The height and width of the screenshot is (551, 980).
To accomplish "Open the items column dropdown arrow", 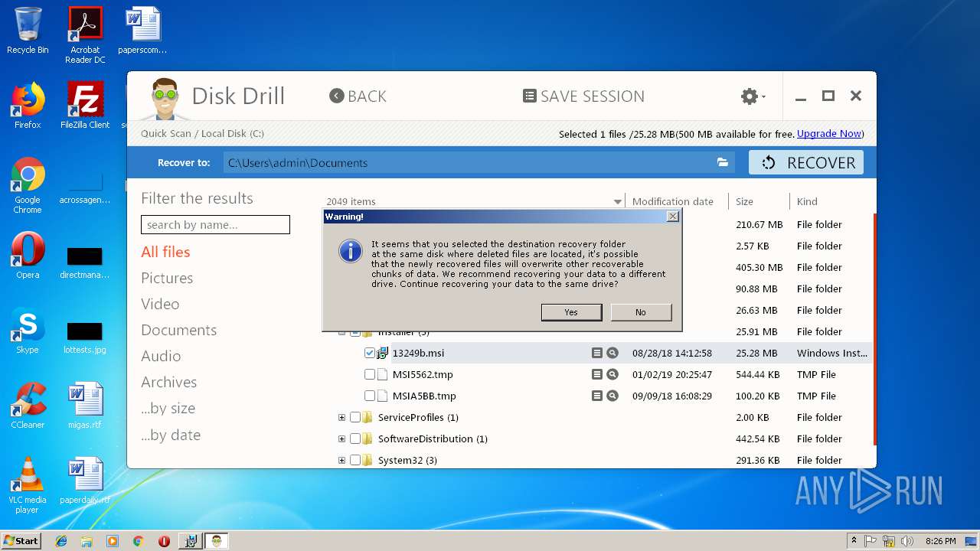I will pos(617,202).
